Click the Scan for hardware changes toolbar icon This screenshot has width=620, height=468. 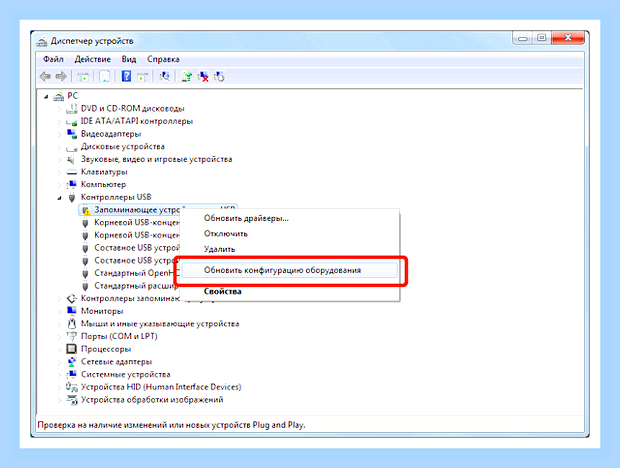tap(164, 76)
